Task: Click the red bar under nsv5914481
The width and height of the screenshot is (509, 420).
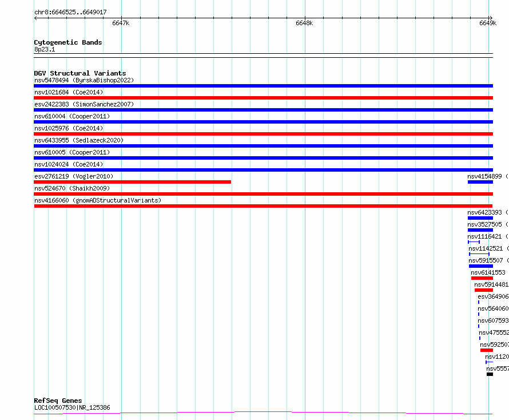Action: click(x=484, y=290)
